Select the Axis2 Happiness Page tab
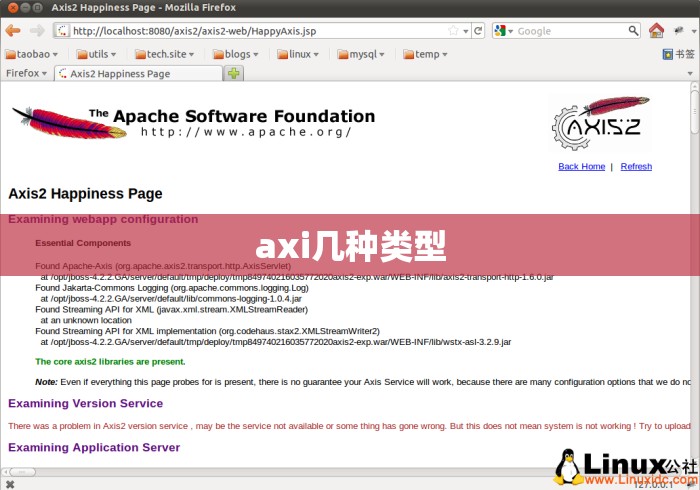The image size is (700, 490). tap(138, 74)
